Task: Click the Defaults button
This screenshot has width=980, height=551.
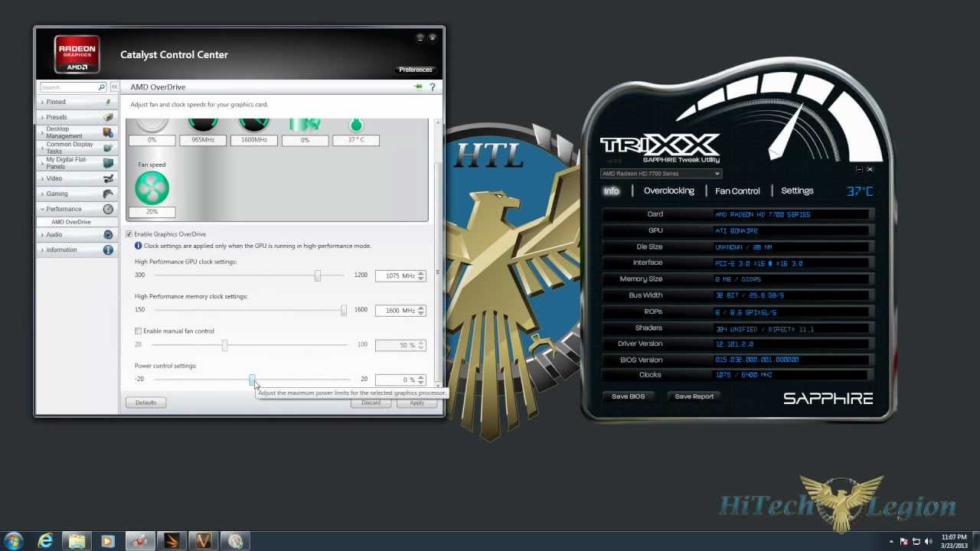Action: pyautogui.click(x=145, y=403)
